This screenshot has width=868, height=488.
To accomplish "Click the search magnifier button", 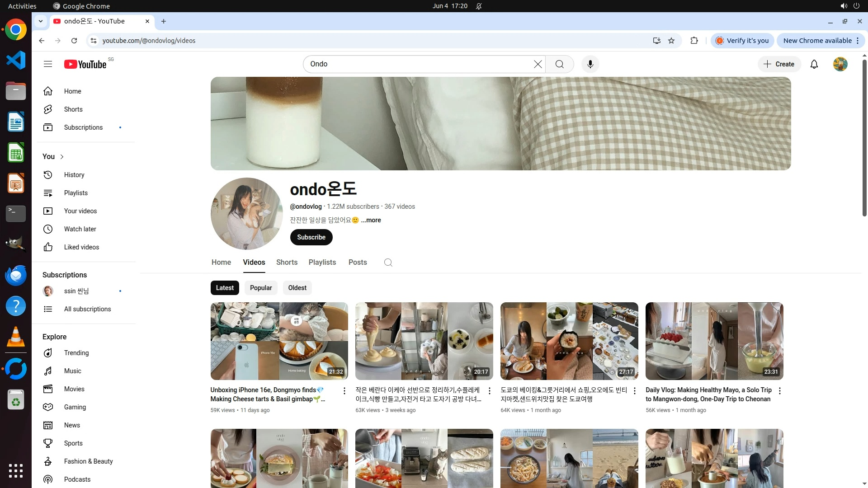I will coord(559,64).
